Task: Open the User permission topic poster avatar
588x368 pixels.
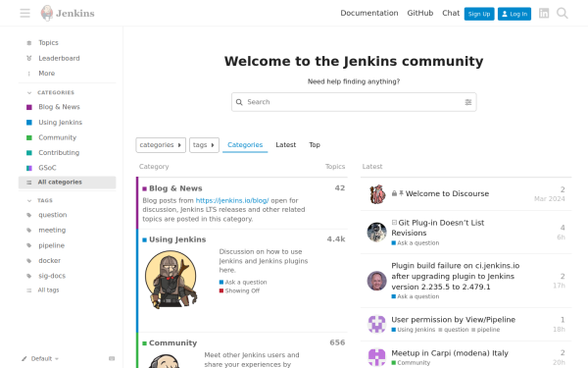Action: (377, 324)
